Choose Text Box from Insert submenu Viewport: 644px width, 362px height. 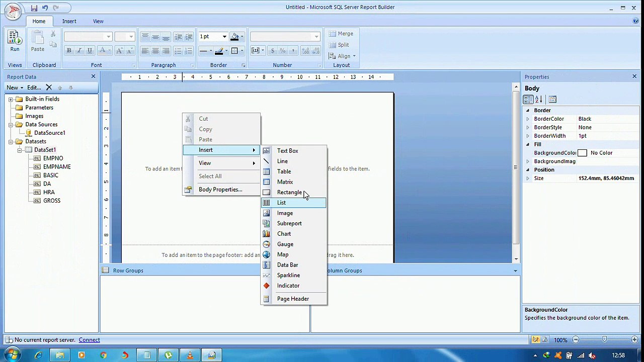(294, 151)
